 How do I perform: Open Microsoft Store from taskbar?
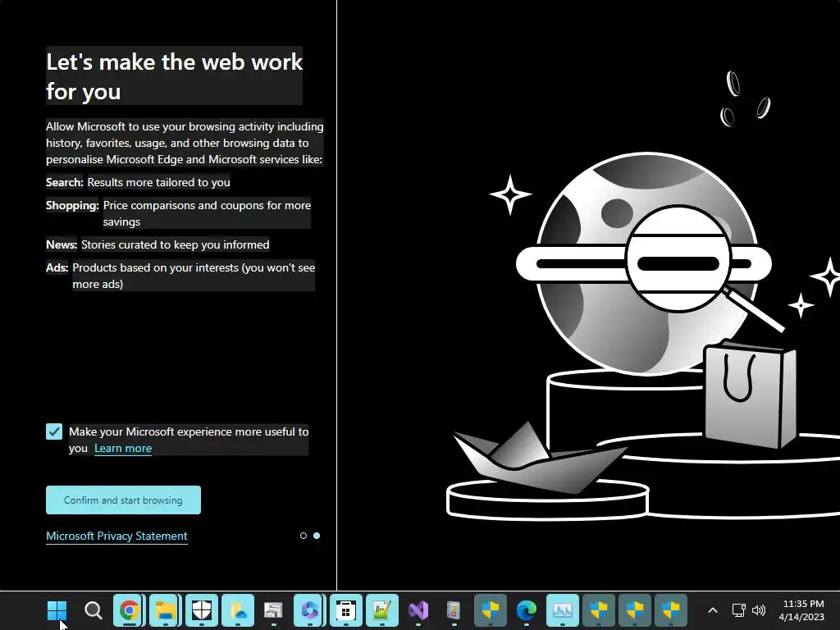pos(346,610)
